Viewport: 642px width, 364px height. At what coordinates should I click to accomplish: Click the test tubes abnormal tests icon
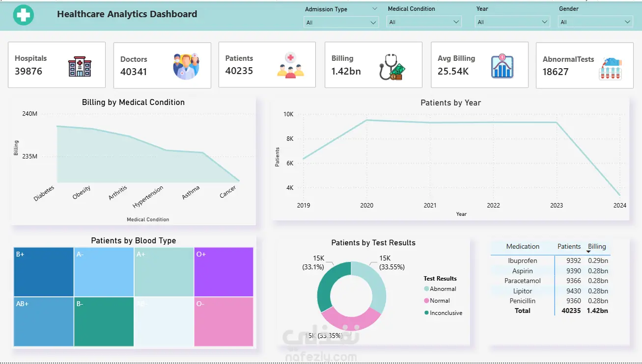610,68
